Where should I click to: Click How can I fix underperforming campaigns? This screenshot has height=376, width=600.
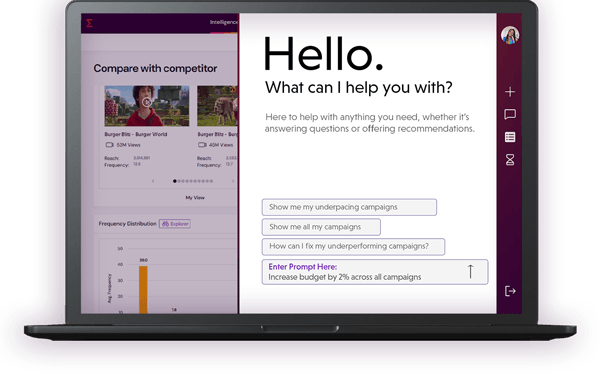[x=353, y=246]
